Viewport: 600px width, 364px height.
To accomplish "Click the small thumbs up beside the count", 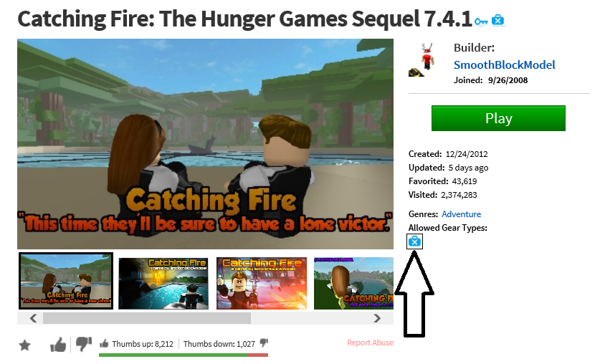I will pos(104,343).
